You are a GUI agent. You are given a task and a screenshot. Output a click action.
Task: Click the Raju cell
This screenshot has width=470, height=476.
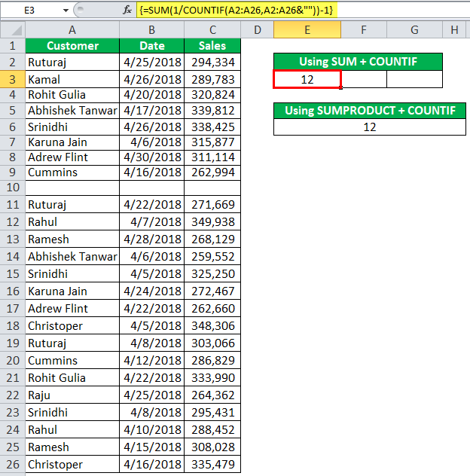72,395
